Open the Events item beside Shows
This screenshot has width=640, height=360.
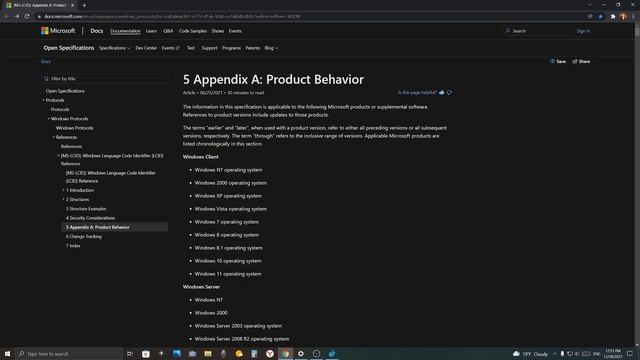(x=235, y=31)
